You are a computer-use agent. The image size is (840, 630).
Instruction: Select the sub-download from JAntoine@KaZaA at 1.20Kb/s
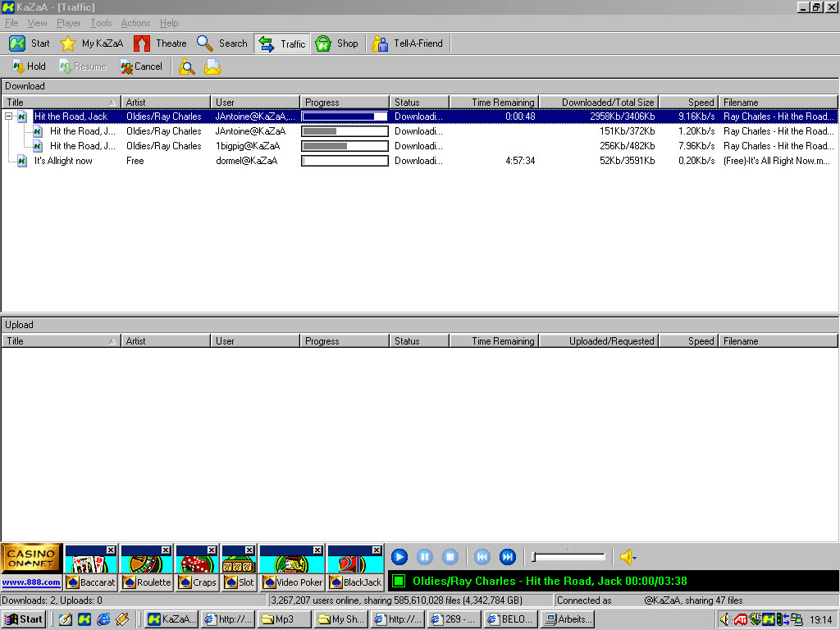420,131
